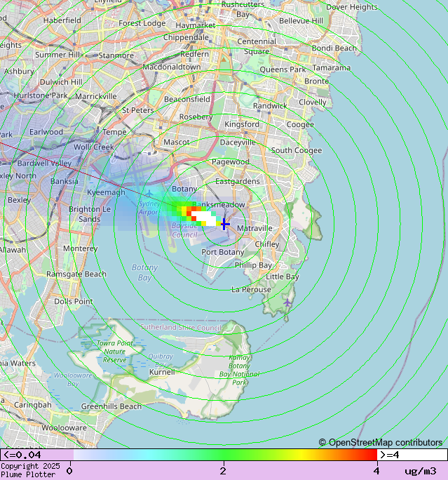Viewport: 448px width, 480px height.
Task: Click the Kamay Botany Bay National Park label
Action: coord(239,370)
